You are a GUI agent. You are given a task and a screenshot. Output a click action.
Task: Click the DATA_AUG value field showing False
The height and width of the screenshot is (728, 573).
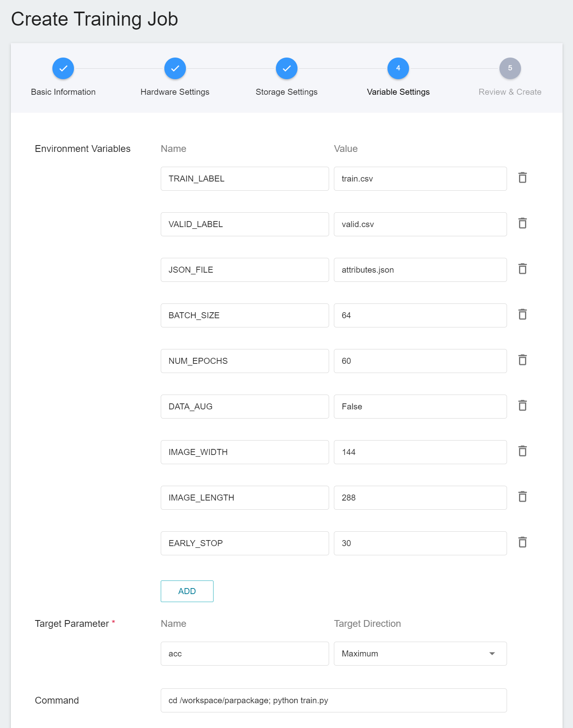pyautogui.click(x=420, y=407)
